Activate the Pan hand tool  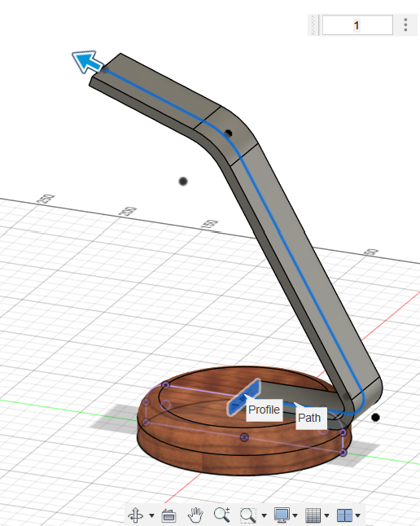195,515
